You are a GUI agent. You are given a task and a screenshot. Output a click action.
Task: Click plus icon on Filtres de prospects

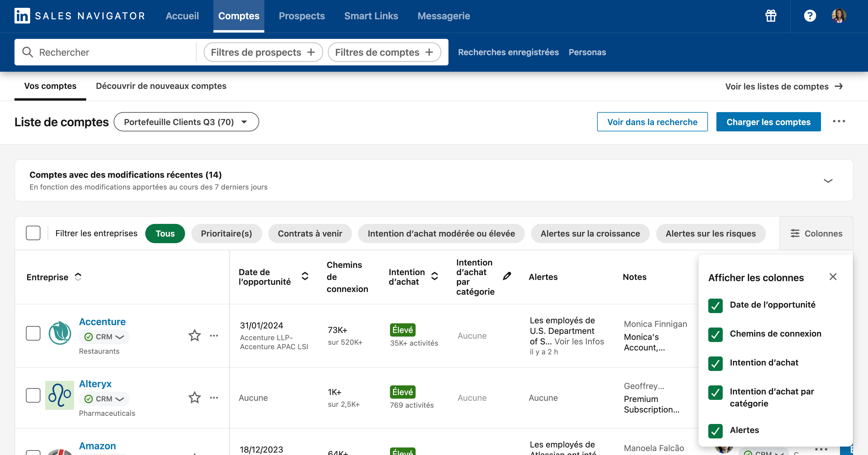click(311, 52)
